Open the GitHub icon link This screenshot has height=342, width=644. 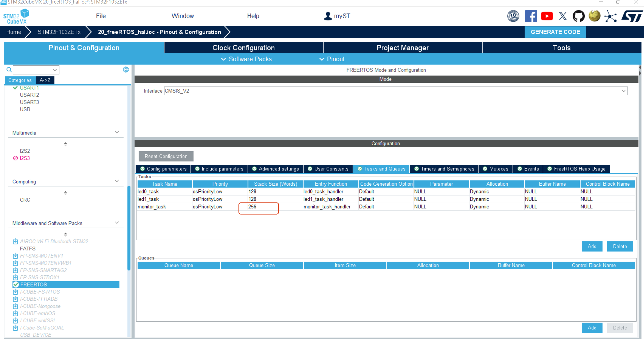coord(578,16)
